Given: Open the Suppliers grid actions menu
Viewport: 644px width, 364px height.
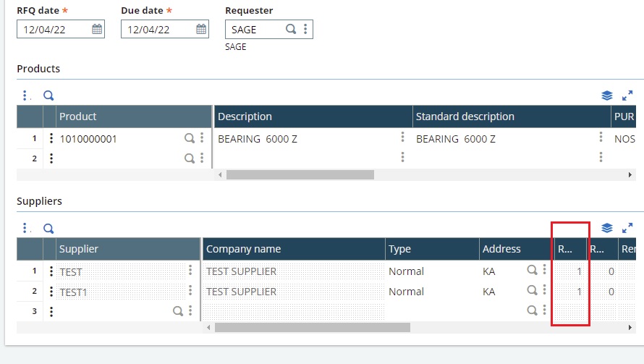Looking at the screenshot, I should (x=26, y=228).
